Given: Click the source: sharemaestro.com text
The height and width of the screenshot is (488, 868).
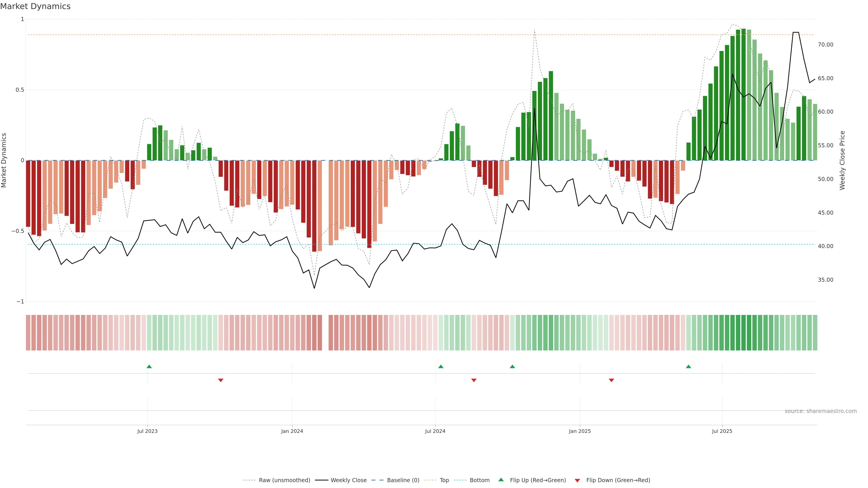Looking at the screenshot, I should [821, 411].
